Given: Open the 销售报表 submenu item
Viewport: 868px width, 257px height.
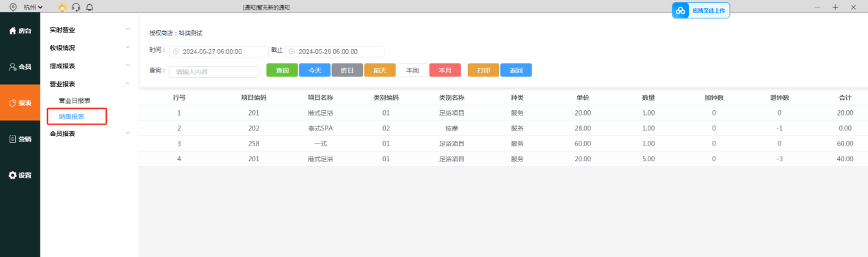Looking at the screenshot, I should 72,117.
